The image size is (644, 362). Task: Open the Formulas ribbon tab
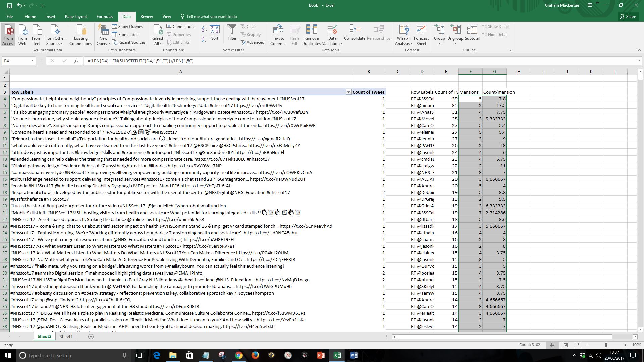click(x=105, y=16)
